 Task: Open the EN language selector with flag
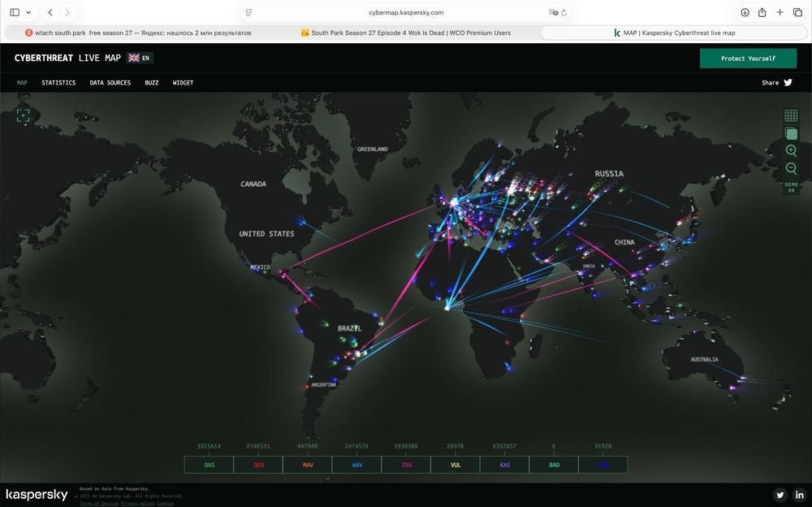coord(140,58)
